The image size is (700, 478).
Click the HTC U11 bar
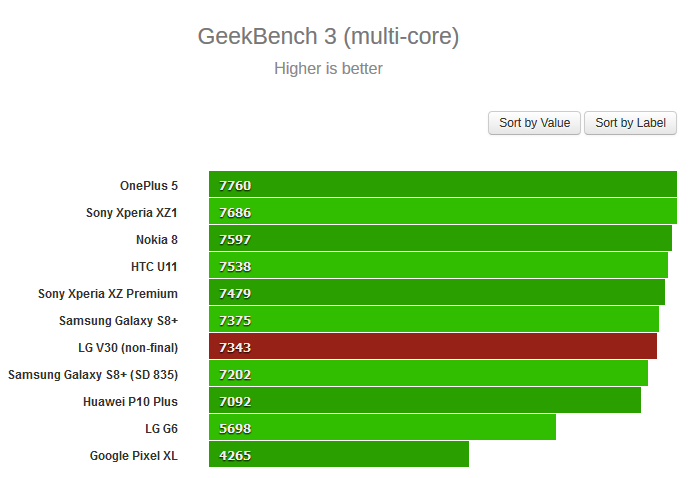coord(438,266)
